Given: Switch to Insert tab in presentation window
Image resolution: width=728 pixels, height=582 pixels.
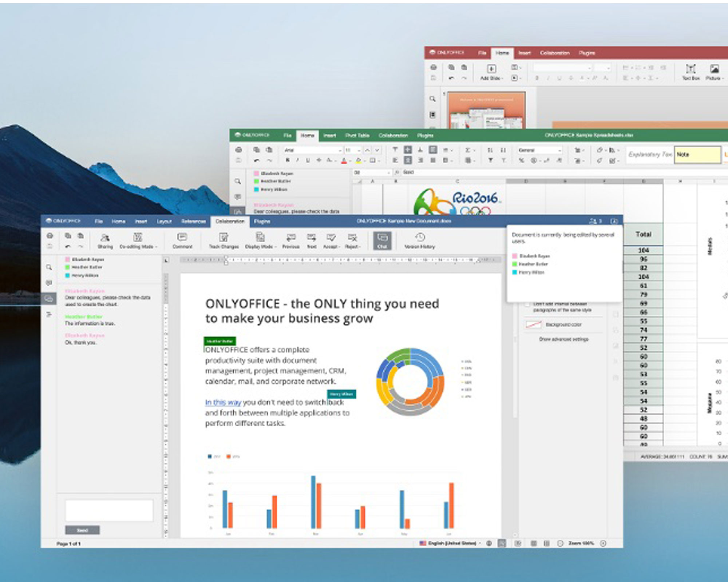Looking at the screenshot, I should (x=525, y=53).
